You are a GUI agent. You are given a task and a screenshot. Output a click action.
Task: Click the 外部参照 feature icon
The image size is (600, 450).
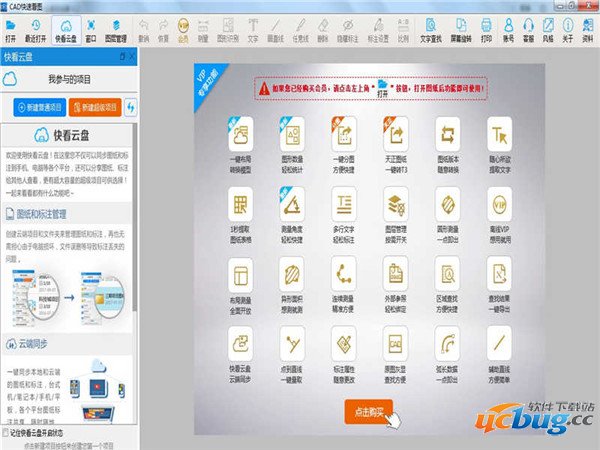point(396,274)
